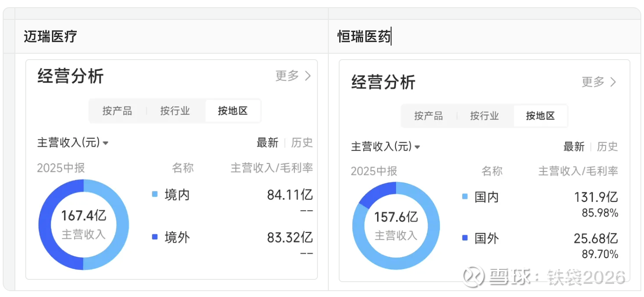644x297 pixels.
Task: Open 更多 link in 恒瑞医药 经营分析
Action: pyautogui.click(x=593, y=82)
